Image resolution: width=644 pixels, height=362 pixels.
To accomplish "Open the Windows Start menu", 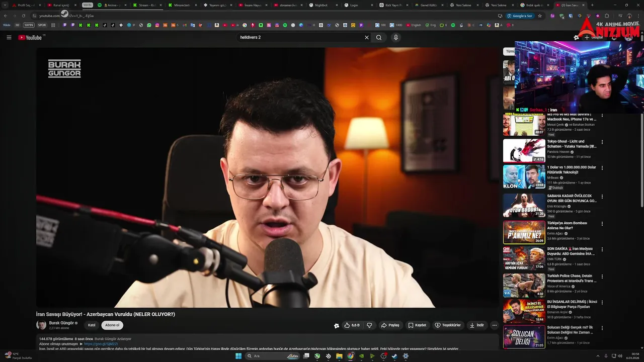I will [x=238, y=356].
